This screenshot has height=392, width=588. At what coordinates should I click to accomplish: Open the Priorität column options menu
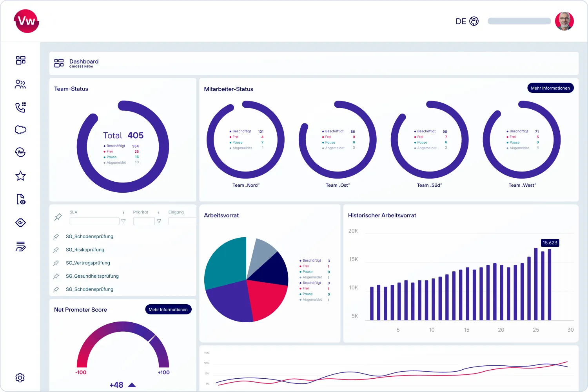point(159,212)
